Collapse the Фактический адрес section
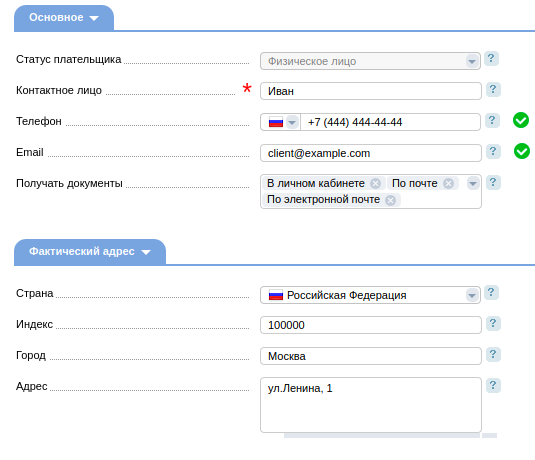 (90, 252)
